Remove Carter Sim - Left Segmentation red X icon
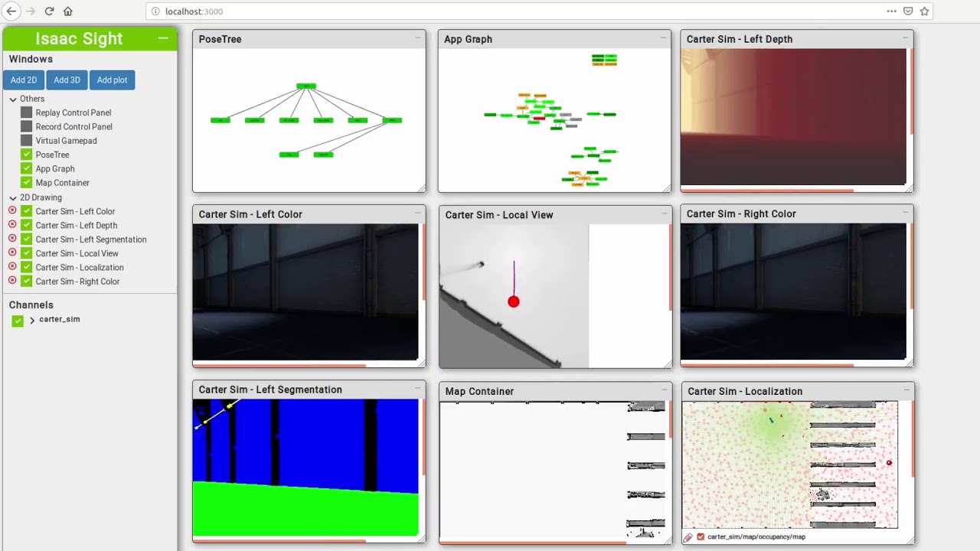 point(12,239)
